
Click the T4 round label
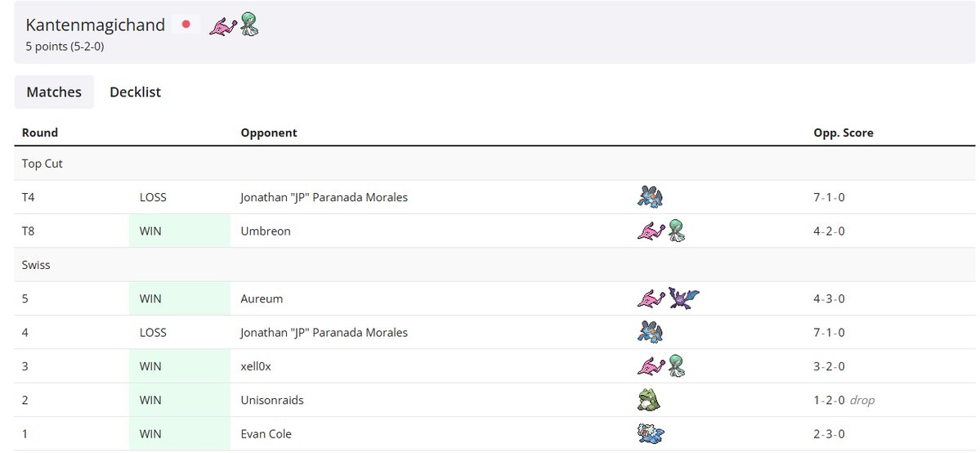[28, 197]
